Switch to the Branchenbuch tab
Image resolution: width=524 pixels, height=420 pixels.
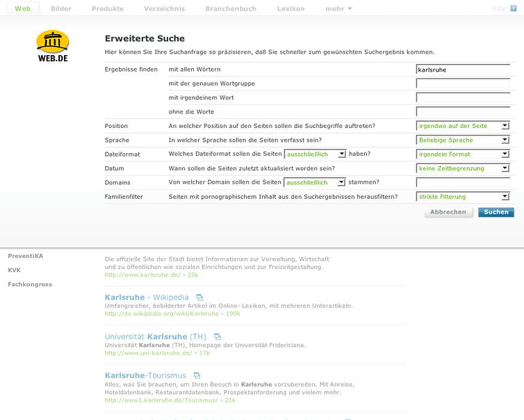(x=231, y=9)
